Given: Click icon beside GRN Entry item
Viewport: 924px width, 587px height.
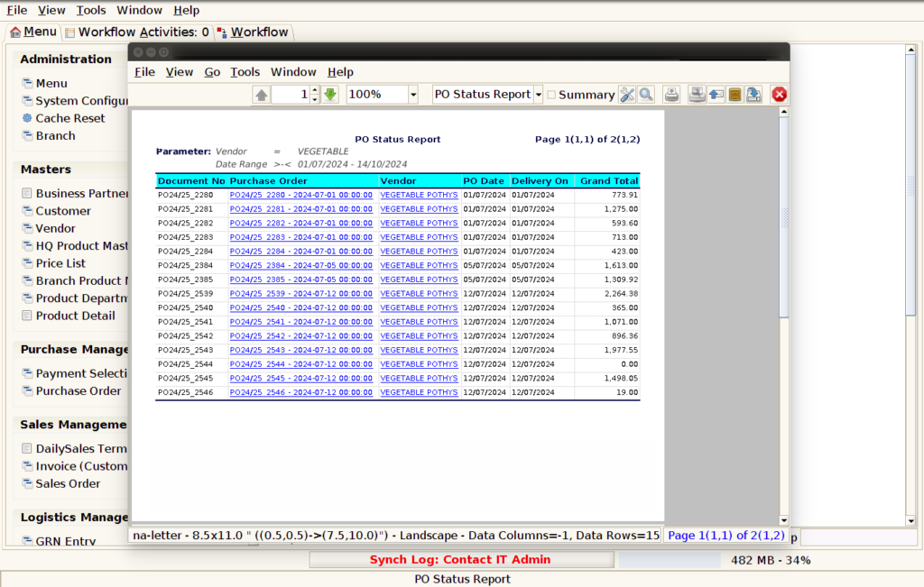Looking at the screenshot, I should tap(27, 540).
